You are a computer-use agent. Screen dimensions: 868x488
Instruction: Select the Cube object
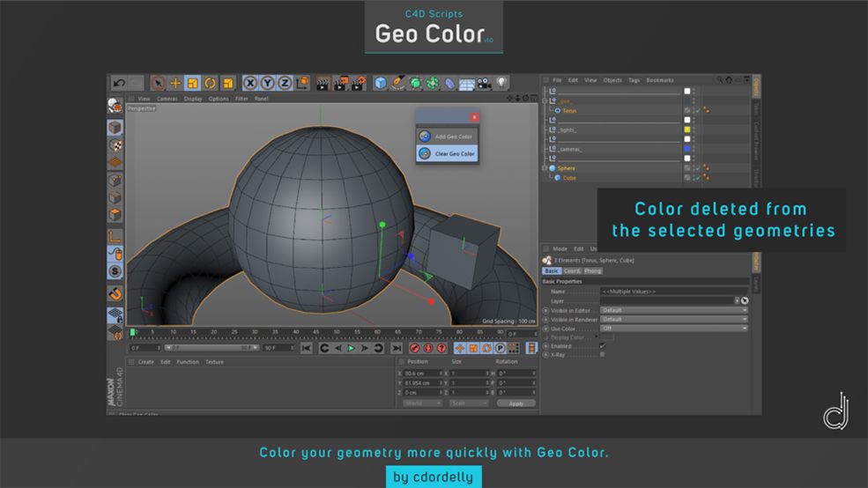[x=569, y=178]
